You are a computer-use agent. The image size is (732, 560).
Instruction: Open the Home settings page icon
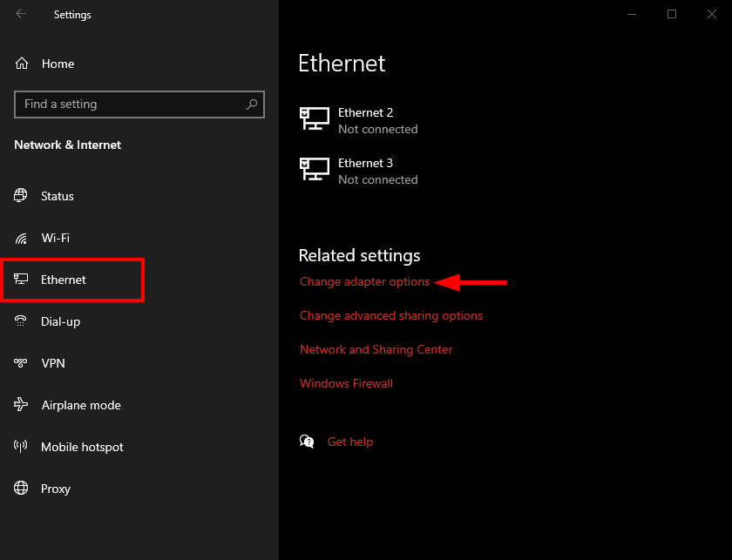click(x=22, y=64)
